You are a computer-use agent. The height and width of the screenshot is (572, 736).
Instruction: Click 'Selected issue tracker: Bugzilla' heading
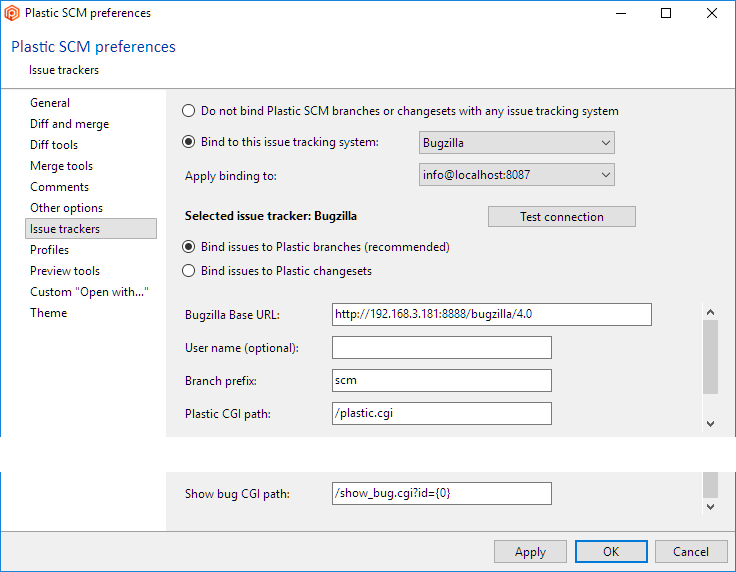coord(271,216)
